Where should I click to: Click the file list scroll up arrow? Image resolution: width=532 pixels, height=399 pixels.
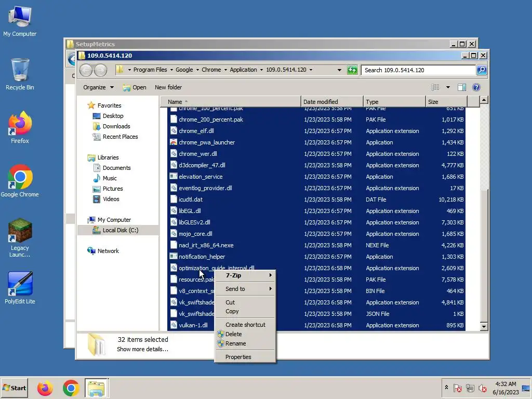[484, 100]
